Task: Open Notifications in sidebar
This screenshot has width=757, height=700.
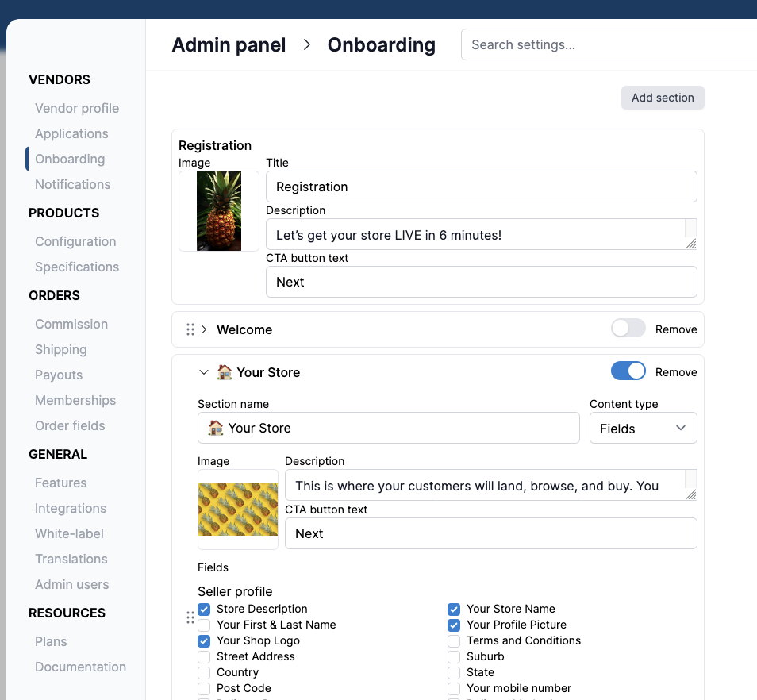Action: pos(72,184)
